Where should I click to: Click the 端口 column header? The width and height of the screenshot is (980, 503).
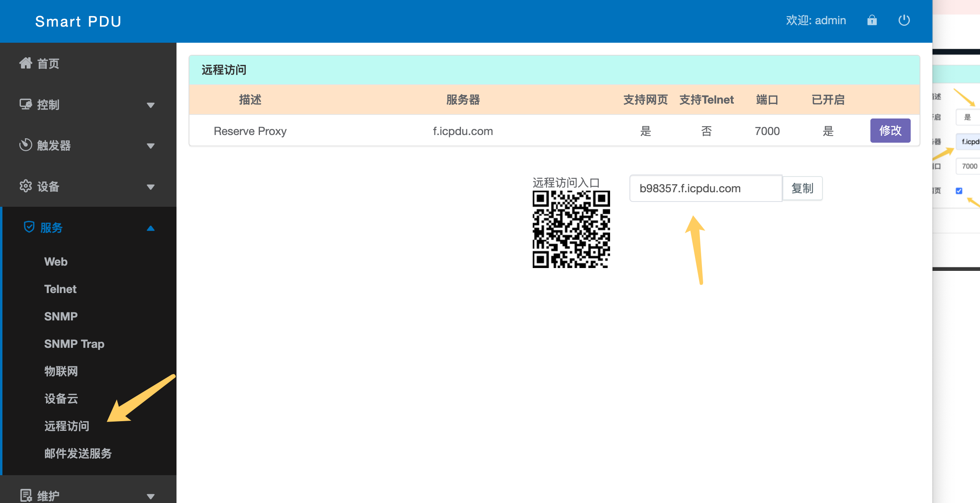tap(767, 100)
